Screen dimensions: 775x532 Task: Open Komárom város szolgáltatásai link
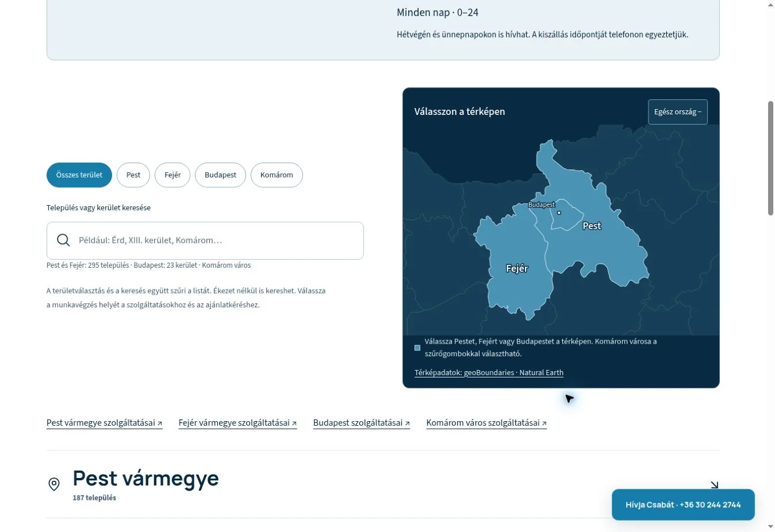(x=486, y=423)
